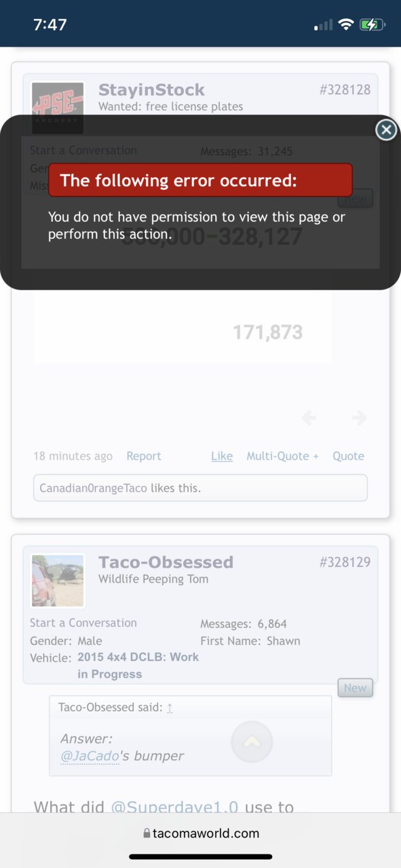The height and width of the screenshot is (868, 401).
Task: Open the 2015 4x4 DCLB vehicle link
Action: click(138, 666)
